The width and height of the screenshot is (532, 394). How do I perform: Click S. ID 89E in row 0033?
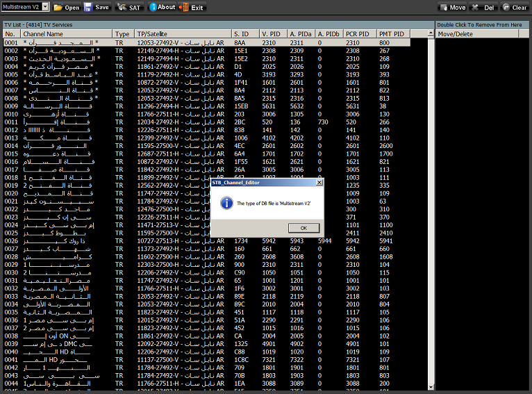coord(239,296)
